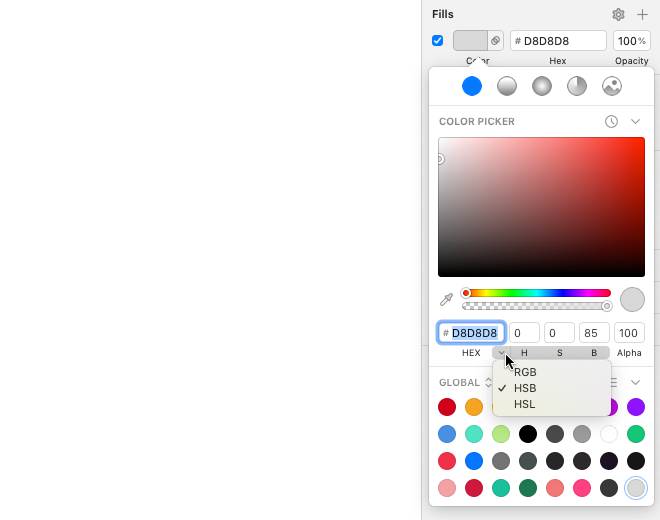This screenshot has width=660, height=520.
Task: Switch to linear gradient fill type
Action: (x=507, y=86)
